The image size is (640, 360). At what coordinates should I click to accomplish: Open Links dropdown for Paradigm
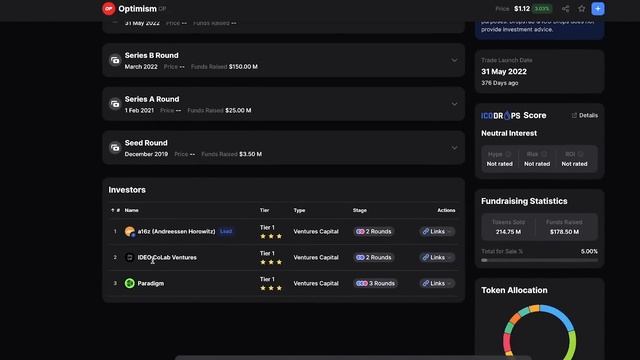click(x=437, y=283)
